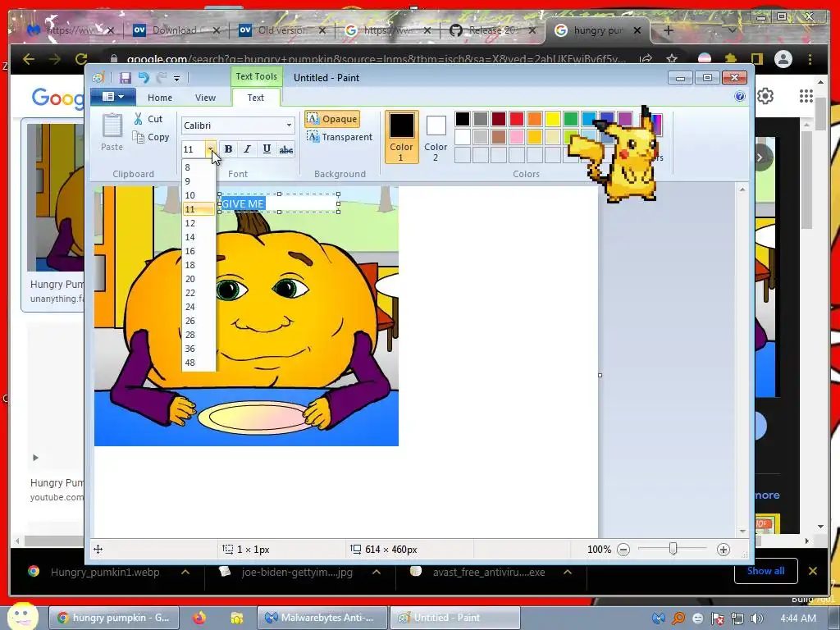Image resolution: width=840 pixels, height=630 pixels.
Task: Pick the red color swatch
Action: pyautogui.click(x=517, y=119)
